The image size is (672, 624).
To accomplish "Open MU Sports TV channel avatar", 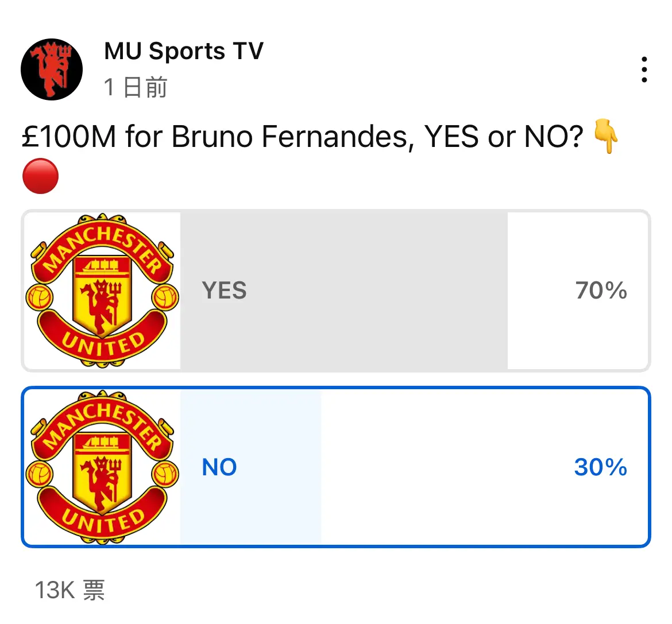I will (x=52, y=69).
